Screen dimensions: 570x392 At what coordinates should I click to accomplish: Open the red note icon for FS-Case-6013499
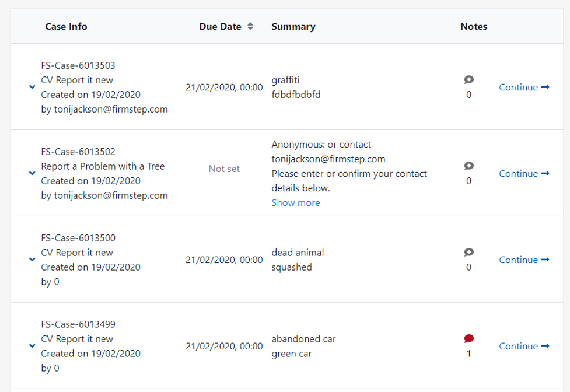pyautogui.click(x=469, y=338)
